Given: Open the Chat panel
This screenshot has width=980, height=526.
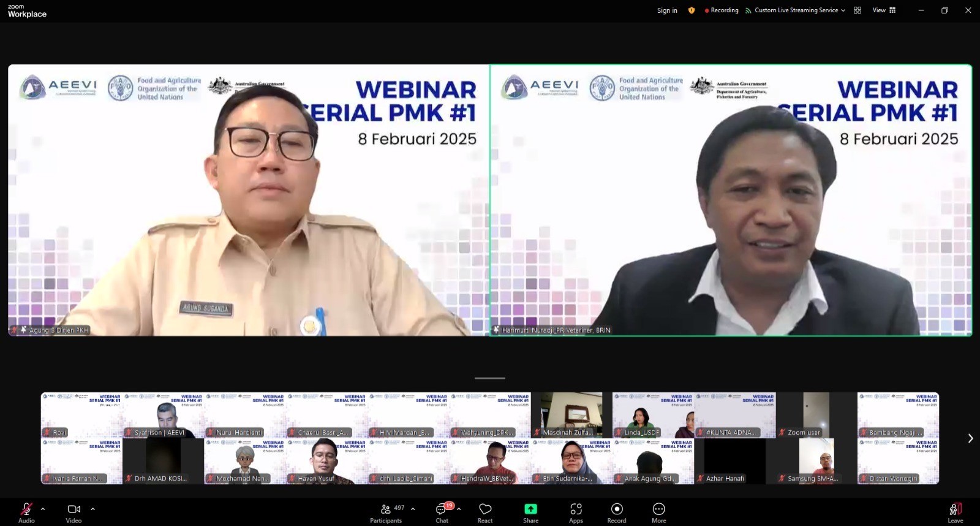Looking at the screenshot, I should click(x=442, y=509).
